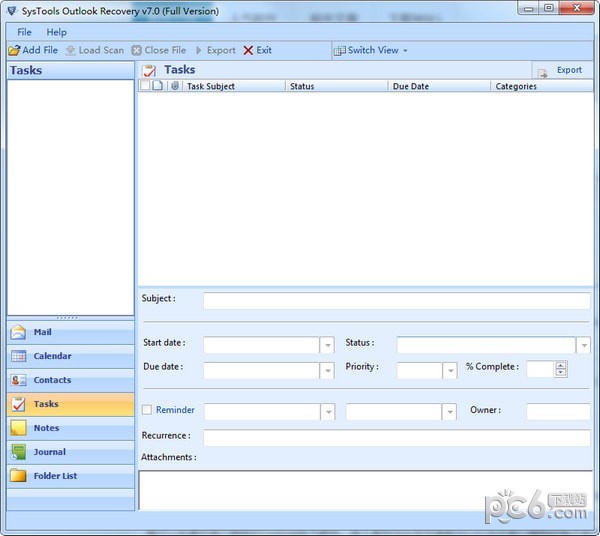600x536 pixels.
Task: Click the Attachments list box
Action: point(365,491)
